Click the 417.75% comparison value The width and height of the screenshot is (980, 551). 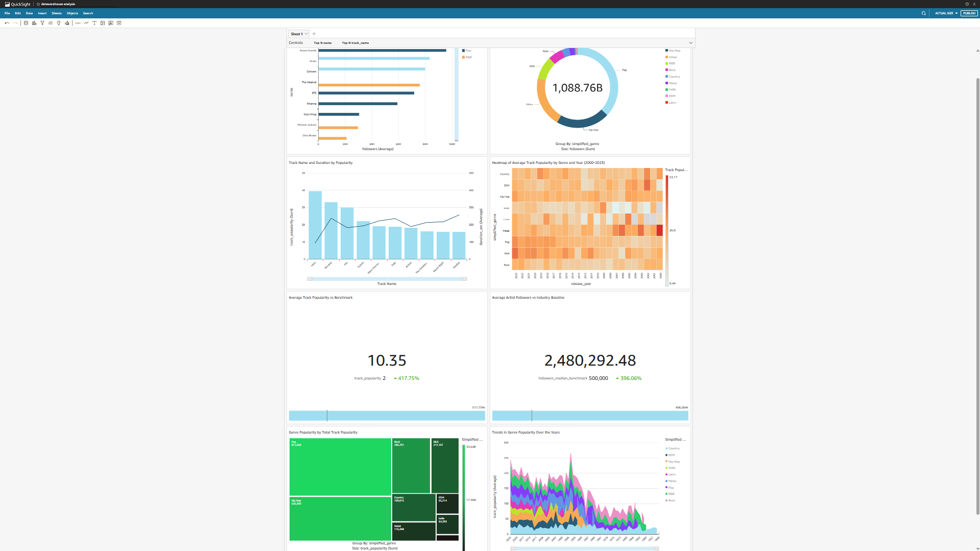[409, 378]
